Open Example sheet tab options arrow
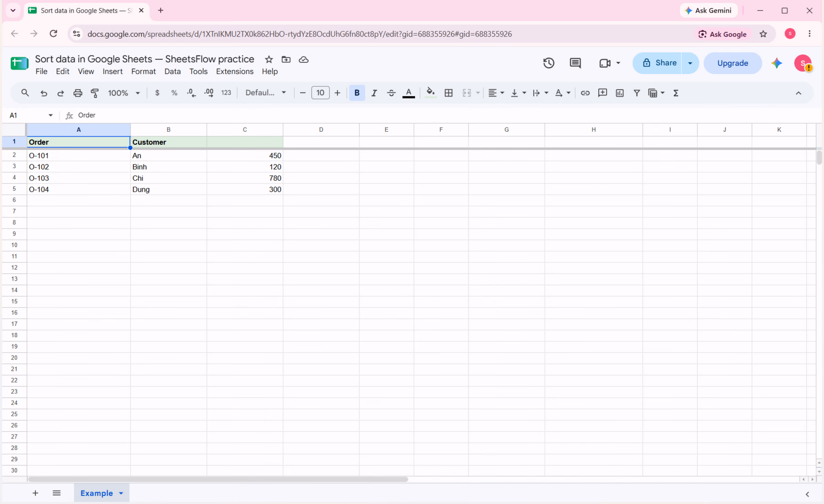The image size is (824, 504). [121, 493]
